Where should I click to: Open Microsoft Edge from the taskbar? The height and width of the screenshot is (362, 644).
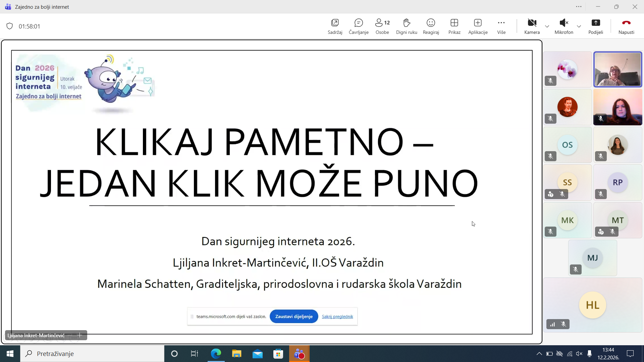[x=216, y=354]
